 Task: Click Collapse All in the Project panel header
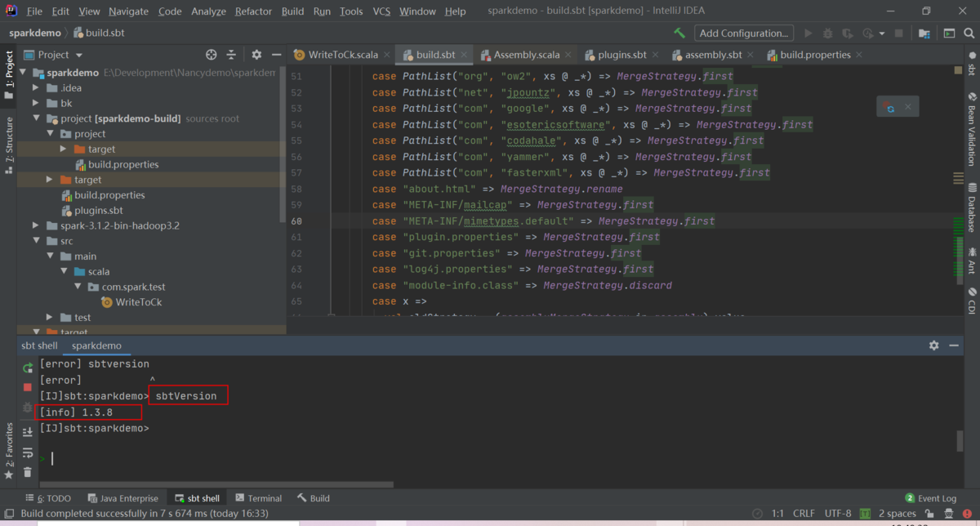pyautogui.click(x=231, y=55)
